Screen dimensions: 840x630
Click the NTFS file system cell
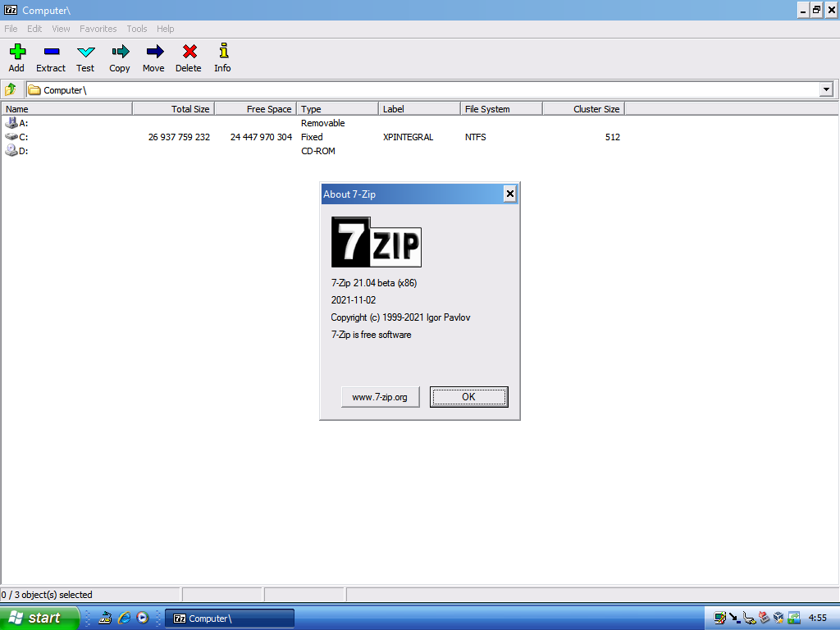coord(475,137)
